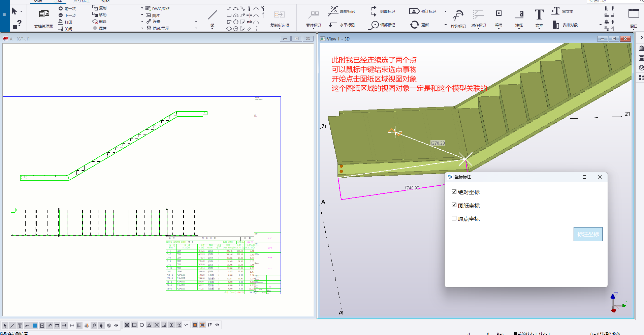This screenshot has height=335, width=644.
Task: Click the weld mark (焊接标记) tool
Action: point(333,11)
